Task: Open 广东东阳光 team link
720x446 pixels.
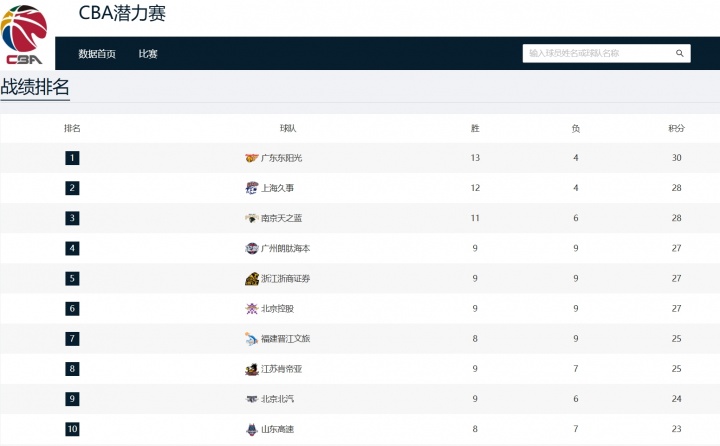Action: (281, 158)
